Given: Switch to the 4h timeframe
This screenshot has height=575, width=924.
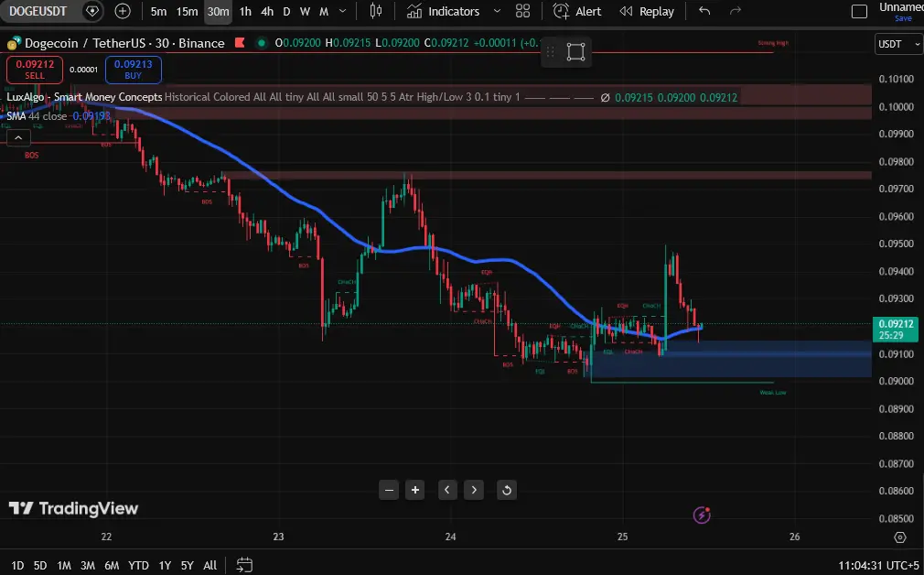Looking at the screenshot, I should coord(267,11).
